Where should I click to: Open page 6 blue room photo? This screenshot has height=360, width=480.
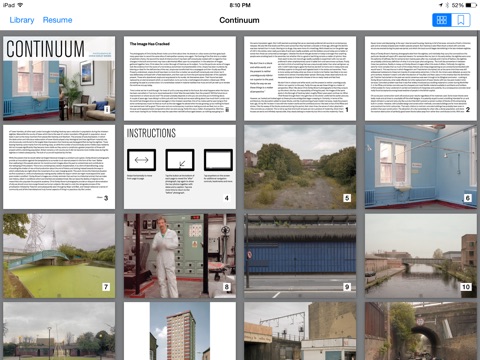pyautogui.click(x=421, y=167)
